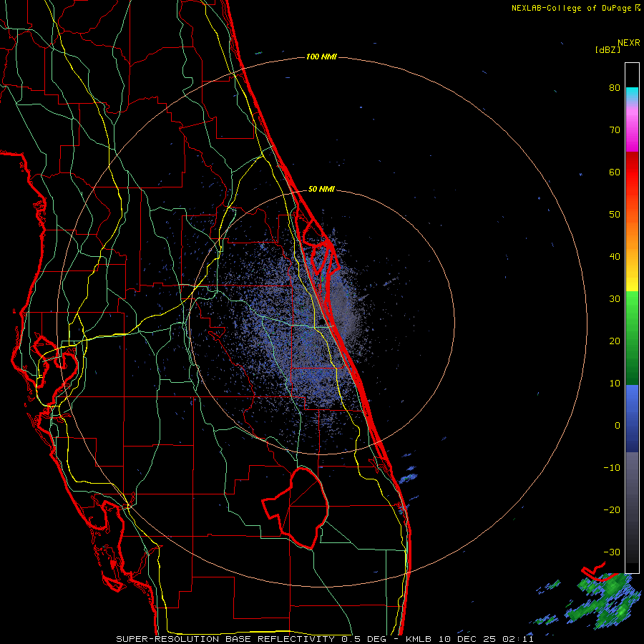
Task: Click the 40 value on the dBZ scale
Action: pyautogui.click(x=615, y=257)
